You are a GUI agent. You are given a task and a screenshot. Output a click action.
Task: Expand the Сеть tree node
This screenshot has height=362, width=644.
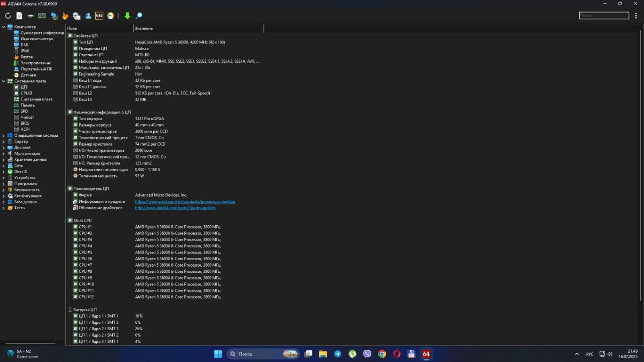[4, 166]
